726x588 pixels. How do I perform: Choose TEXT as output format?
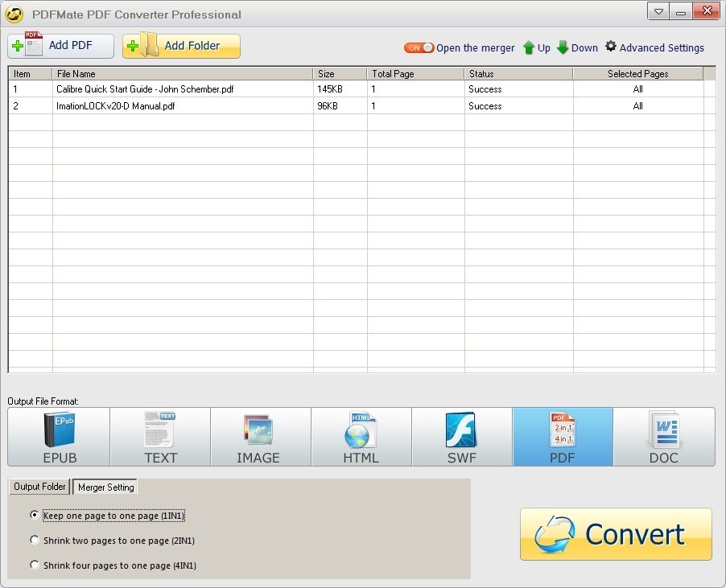(x=160, y=437)
